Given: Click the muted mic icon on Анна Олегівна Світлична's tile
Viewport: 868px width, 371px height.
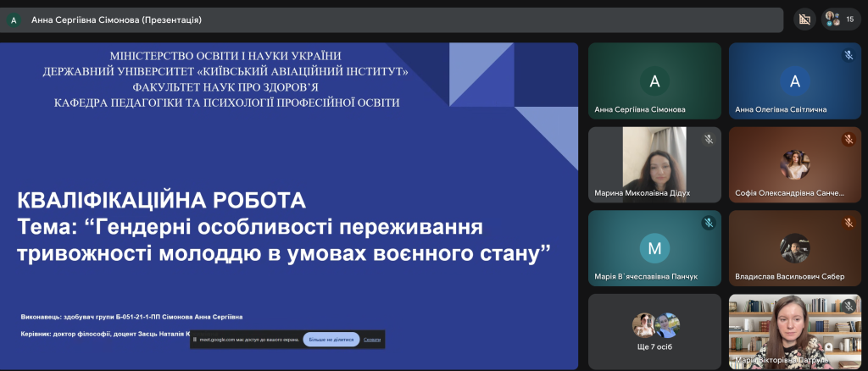Looking at the screenshot, I should pyautogui.click(x=848, y=56).
